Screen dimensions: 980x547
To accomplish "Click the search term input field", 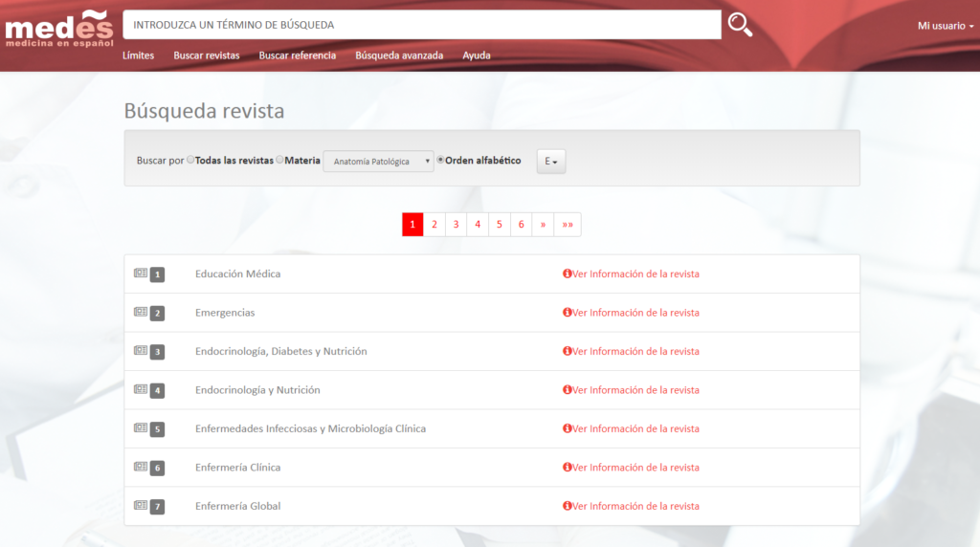I will tap(422, 25).
